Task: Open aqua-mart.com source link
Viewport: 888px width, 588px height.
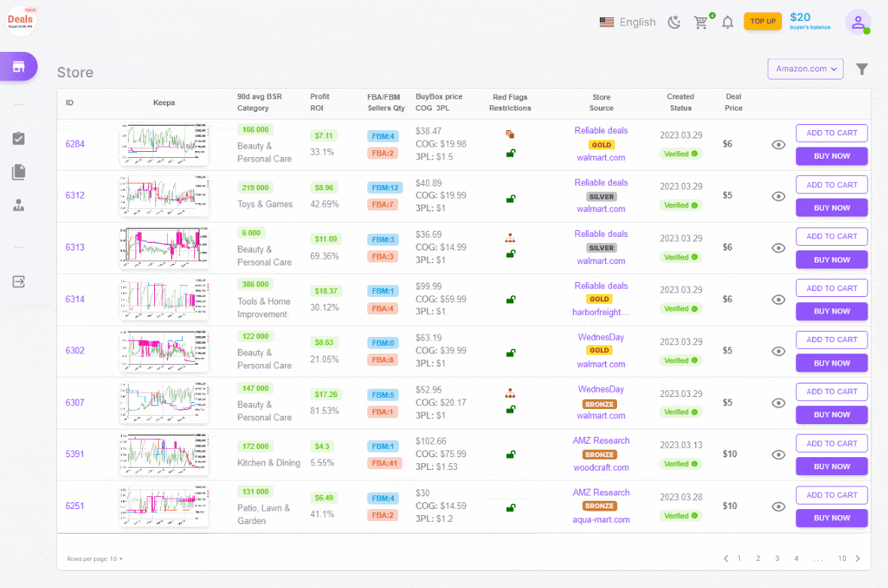Action: click(601, 520)
